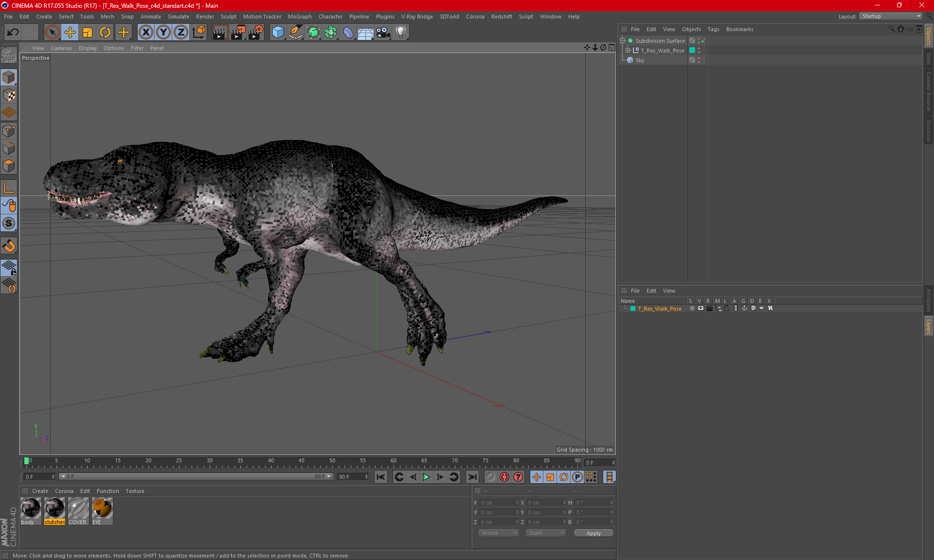Screen dimensions: 934x560
Task: Add a Camera object
Action: pyautogui.click(x=383, y=33)
